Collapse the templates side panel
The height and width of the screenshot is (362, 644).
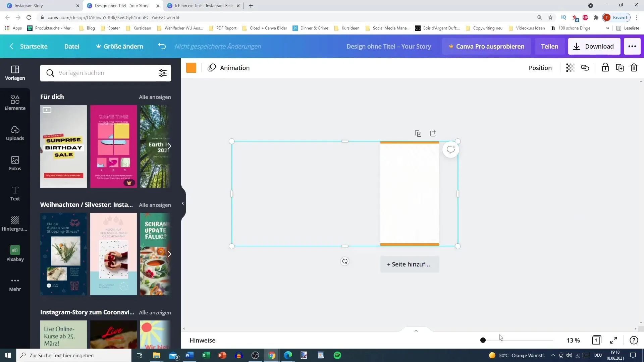pos(183,203)
